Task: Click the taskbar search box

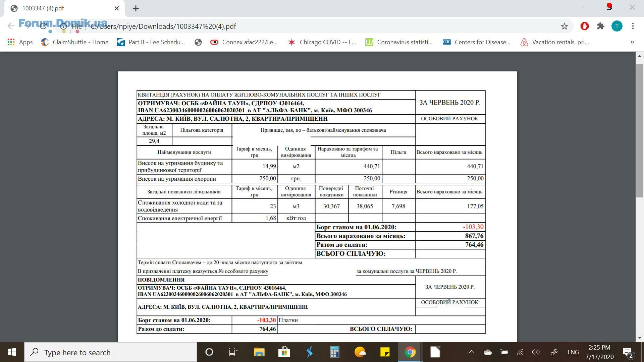Action: click(x=111, y=352)
